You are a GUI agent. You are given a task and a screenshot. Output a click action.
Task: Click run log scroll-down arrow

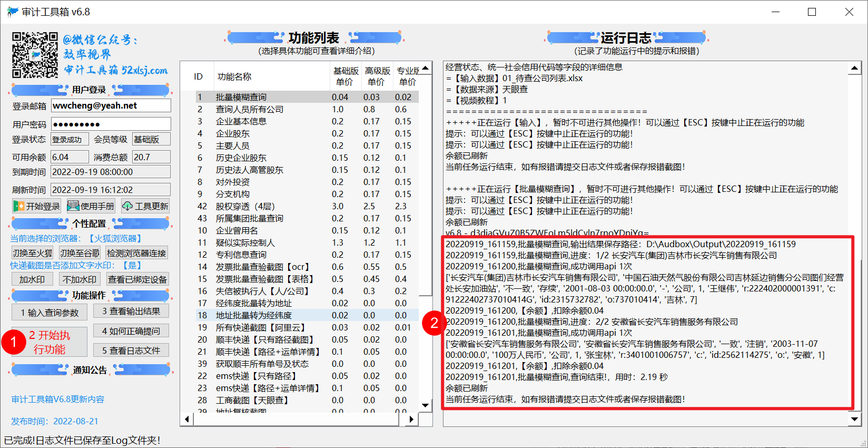click(x=854, y=419)
